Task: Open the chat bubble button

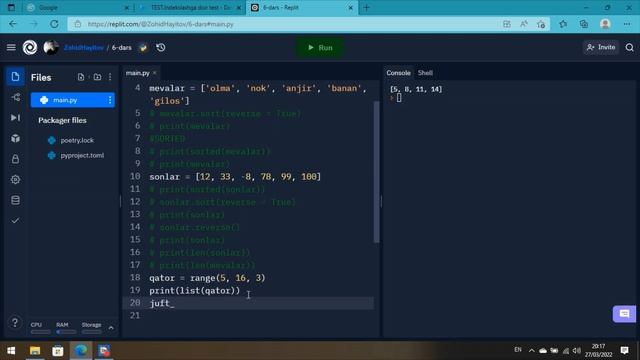Action: pos(624,314)
